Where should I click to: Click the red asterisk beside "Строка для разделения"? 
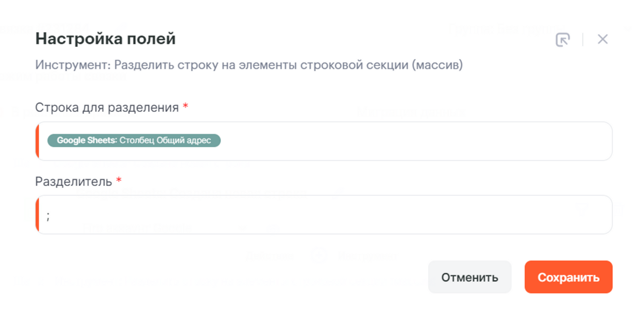click(186, 106)
